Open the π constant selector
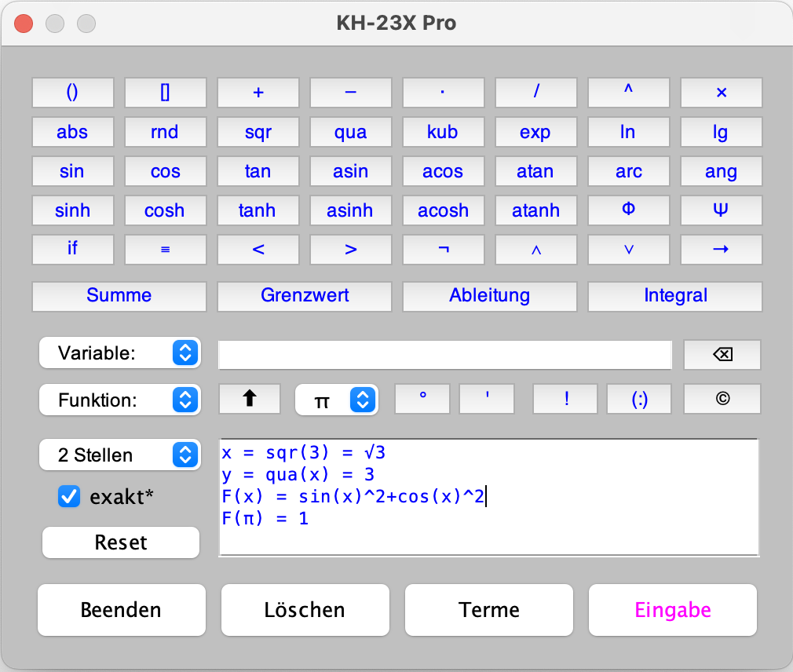The image size is (793, 672). point(336,400)
